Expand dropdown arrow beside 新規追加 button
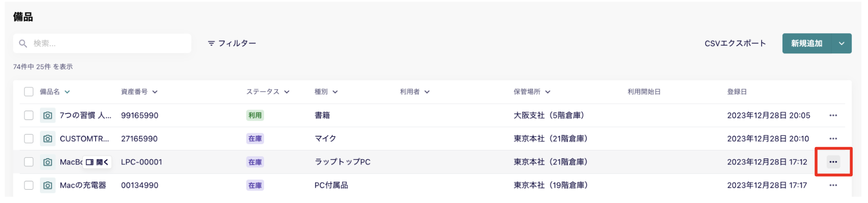 (841, 43)
